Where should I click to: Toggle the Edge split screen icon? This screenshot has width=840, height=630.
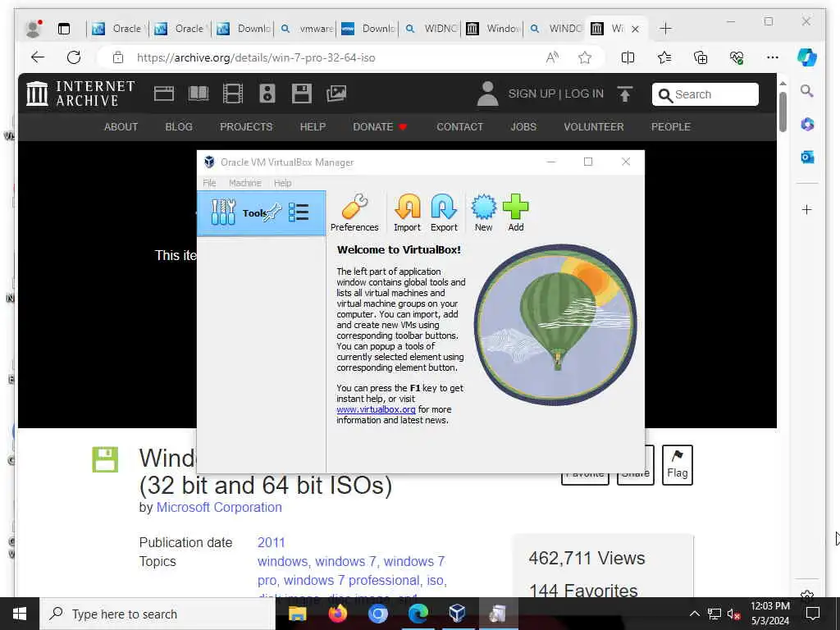tap(628, 57)
